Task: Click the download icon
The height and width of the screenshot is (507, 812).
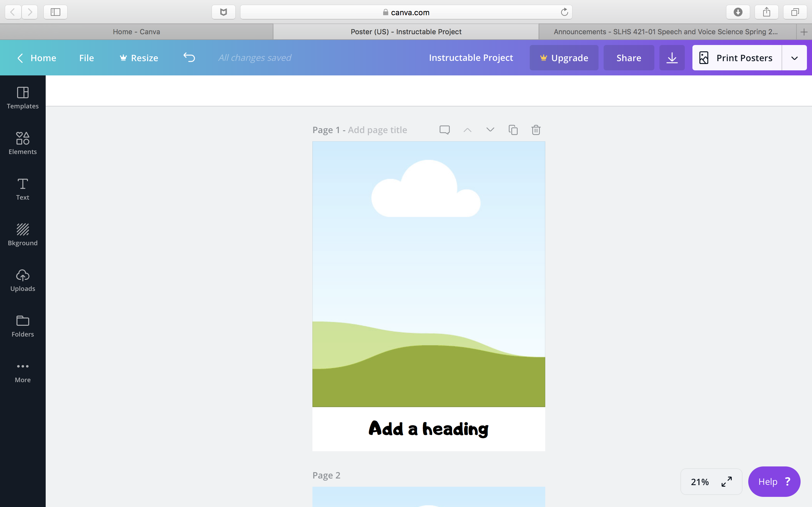Action: point(672,57)
